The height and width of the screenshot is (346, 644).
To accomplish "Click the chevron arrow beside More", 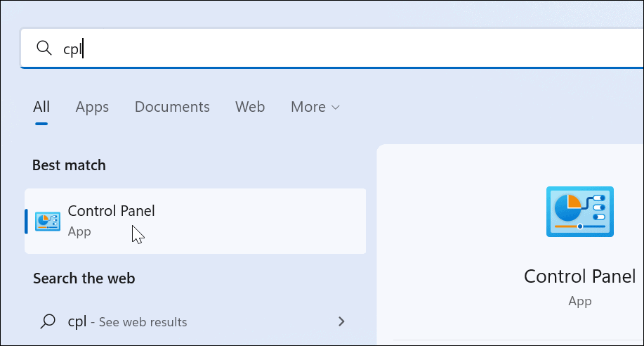I will 335,108.
